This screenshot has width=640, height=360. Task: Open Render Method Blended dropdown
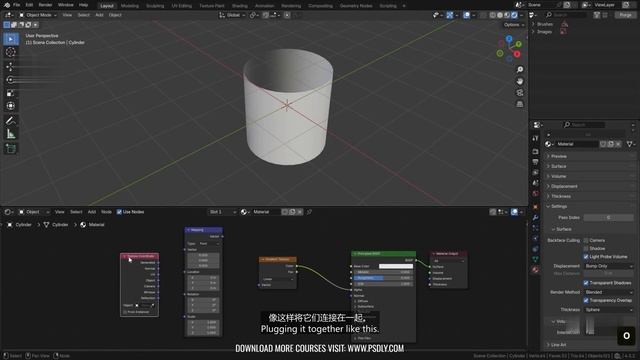pos(608,292)
